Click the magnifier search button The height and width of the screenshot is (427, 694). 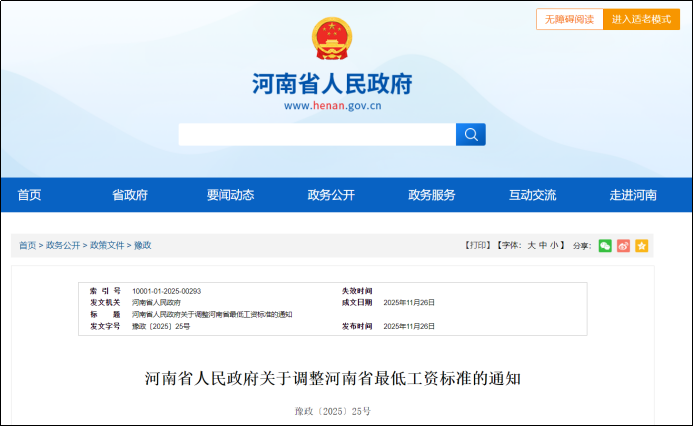click(470, 135)
